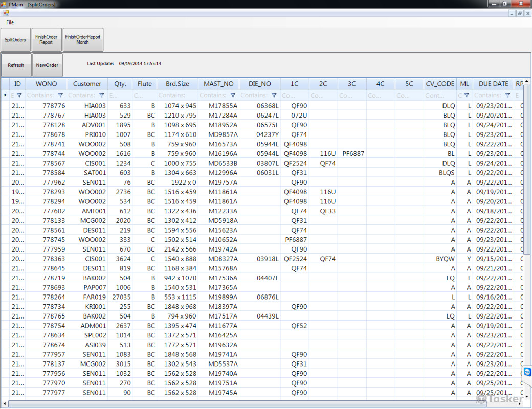The height and width of the screenshot is (409, 532).
Task: Click the MDI child form icon above File
Action: click(6, 13)
